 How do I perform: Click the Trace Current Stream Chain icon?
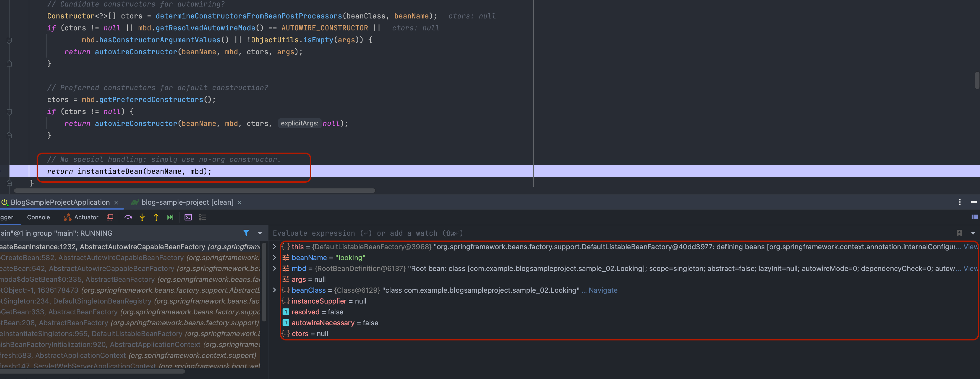click(202, 217)
